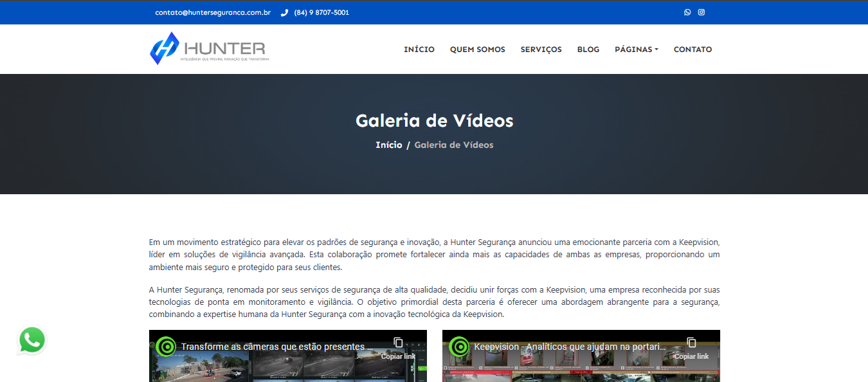Image resolution: width=868 pixels, height=382 pixels.
Task: Open the QUEM SOMOS page
Action: point(477,50)
